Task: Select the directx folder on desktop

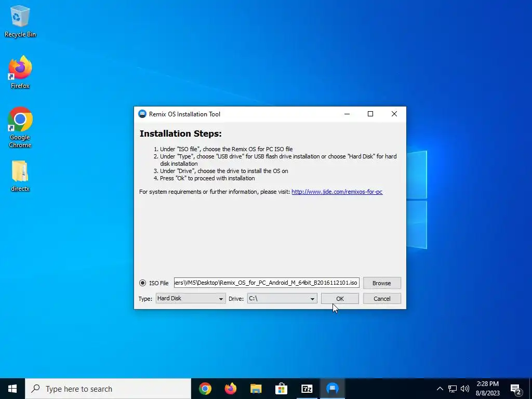Action: tap(20, 176)
